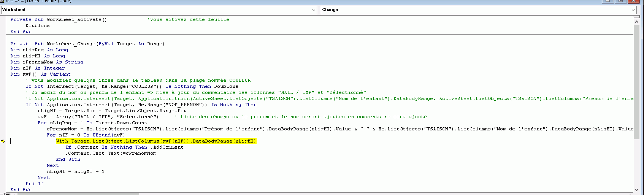Click the split bar above the vertical scrollbar

[x=636, y=17]
